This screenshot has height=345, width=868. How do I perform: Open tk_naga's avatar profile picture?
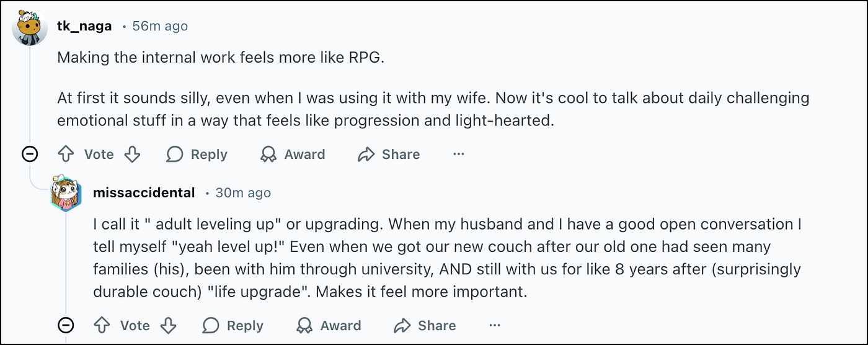click(30, 27)
